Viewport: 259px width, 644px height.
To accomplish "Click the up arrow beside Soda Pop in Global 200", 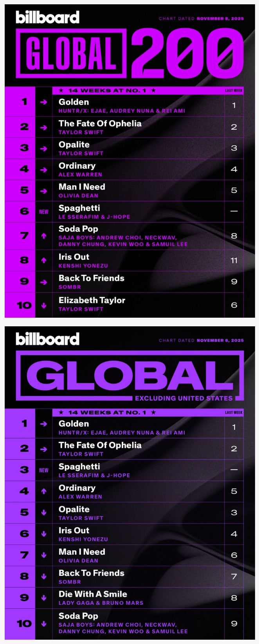I will (x=44, y=236).
